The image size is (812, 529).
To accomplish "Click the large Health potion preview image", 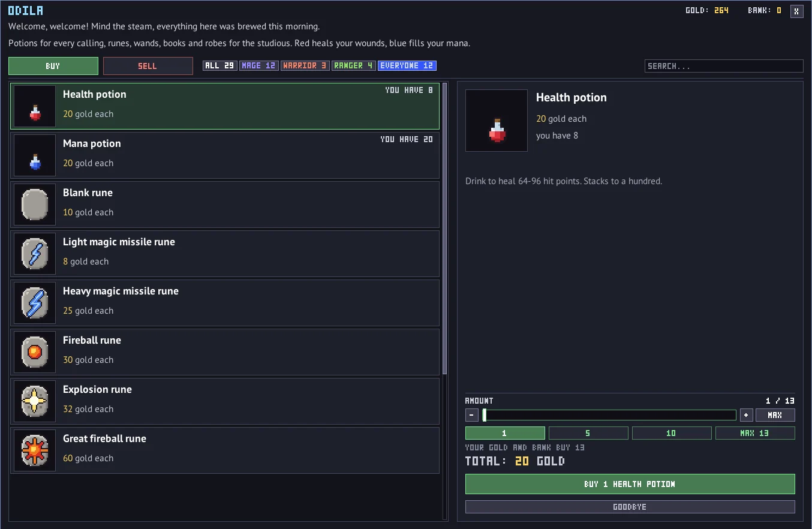I will click(497, 121).
